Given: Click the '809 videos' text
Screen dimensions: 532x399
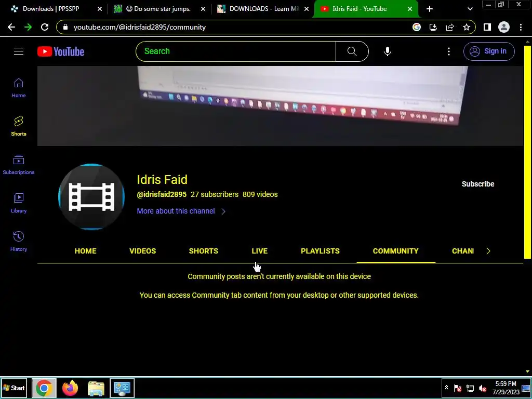Looking at the screenshot, I should point(260,194).
